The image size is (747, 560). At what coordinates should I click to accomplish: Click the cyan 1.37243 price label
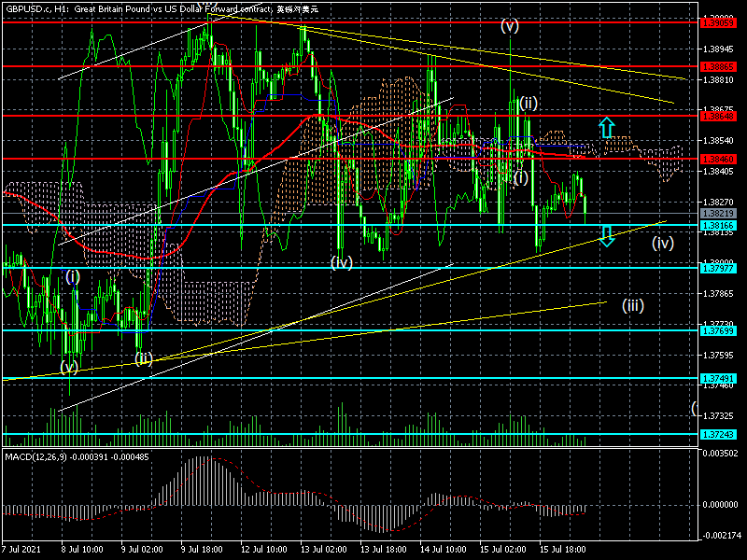(718, 435)
